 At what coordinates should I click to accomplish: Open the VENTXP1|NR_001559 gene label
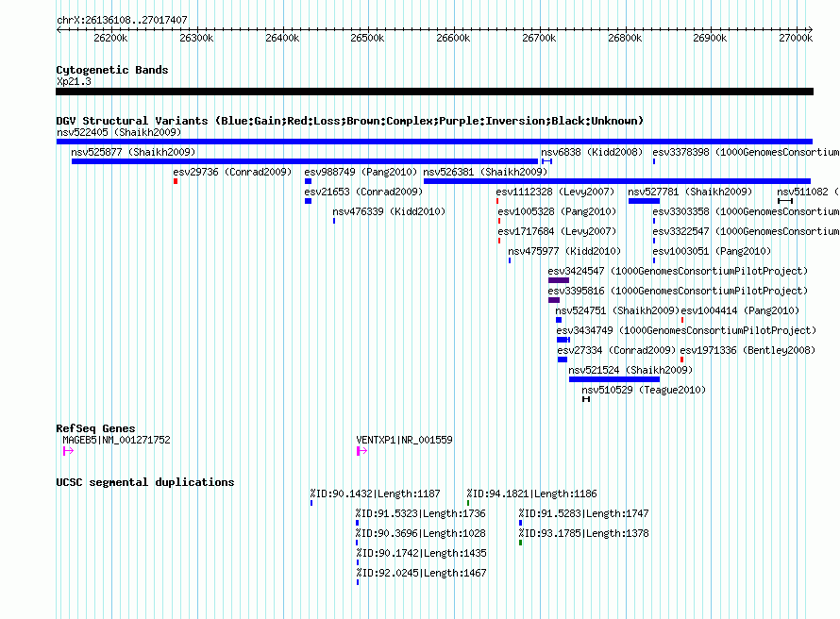click(x=404, y=440)
